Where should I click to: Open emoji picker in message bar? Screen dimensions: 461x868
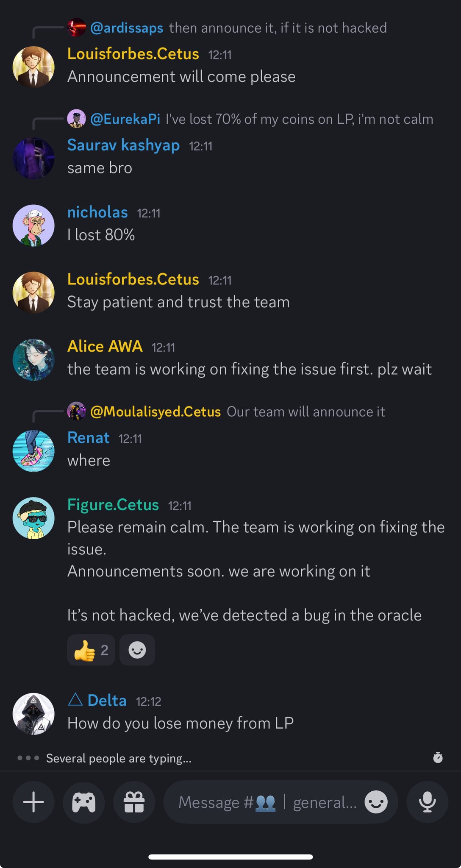pyautogui.click(x=376, y=802)
